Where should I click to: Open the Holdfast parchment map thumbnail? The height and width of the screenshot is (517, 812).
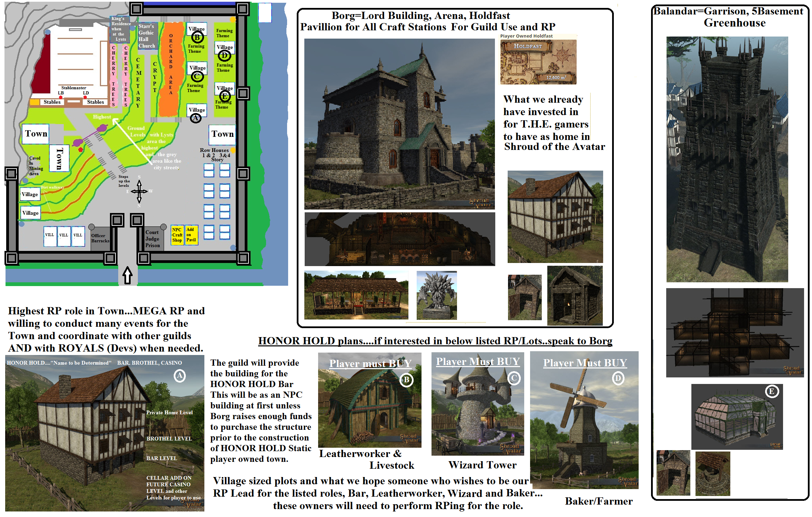(x=538, y=62)
